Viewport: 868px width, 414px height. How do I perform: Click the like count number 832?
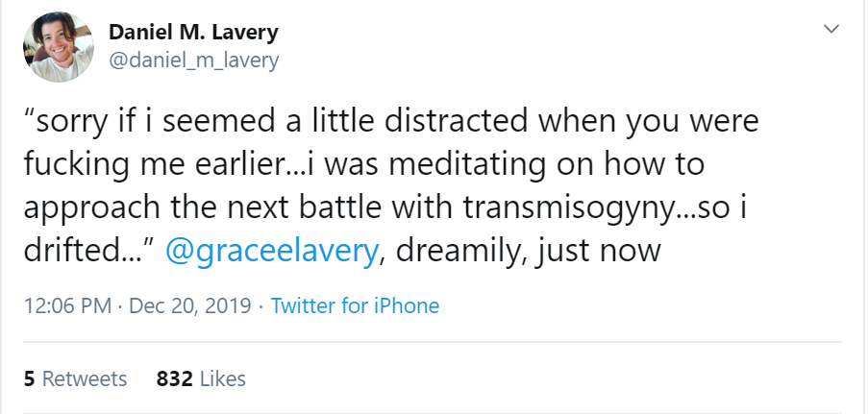(x=173, y=378)
